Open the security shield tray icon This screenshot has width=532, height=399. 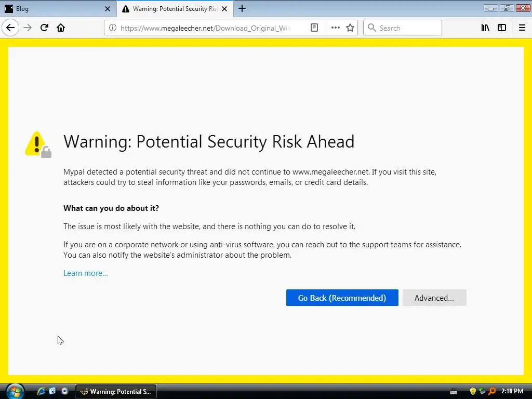(473, 391)
